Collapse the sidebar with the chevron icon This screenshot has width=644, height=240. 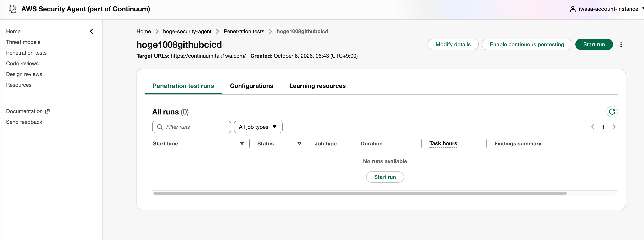point(92,32)
